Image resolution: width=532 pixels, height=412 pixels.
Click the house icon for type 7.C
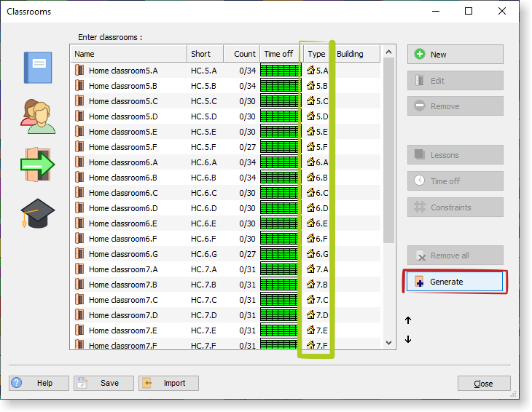point(310,299)
